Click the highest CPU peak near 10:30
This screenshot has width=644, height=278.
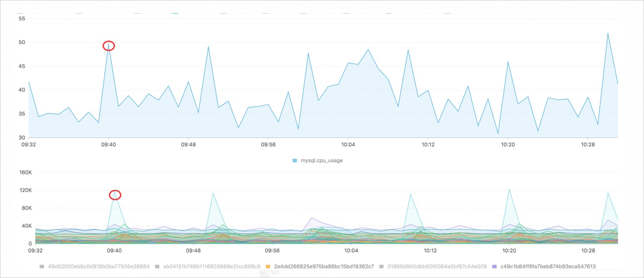608,33
